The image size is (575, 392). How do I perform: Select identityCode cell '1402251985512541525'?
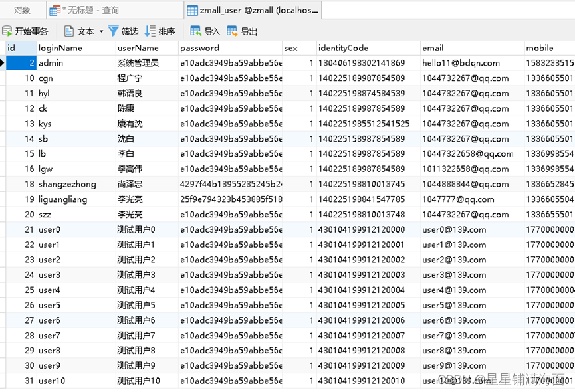[368, 124]
